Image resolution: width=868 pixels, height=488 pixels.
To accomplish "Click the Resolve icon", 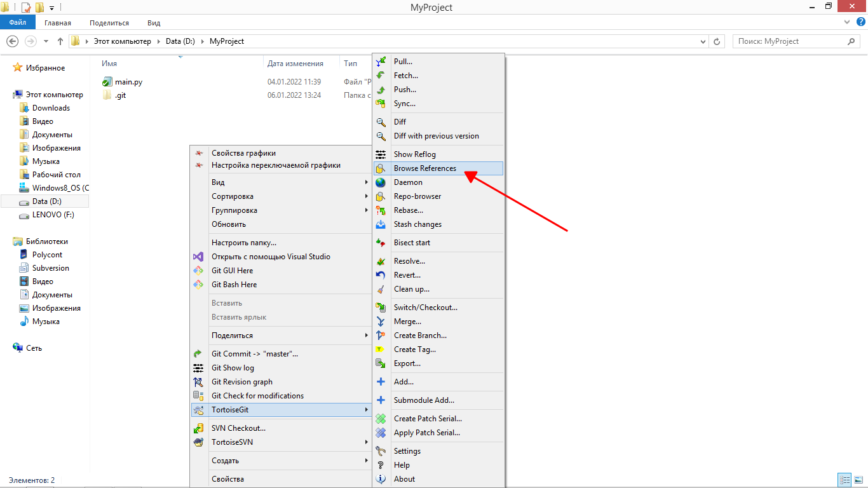I will pos(381,261).
